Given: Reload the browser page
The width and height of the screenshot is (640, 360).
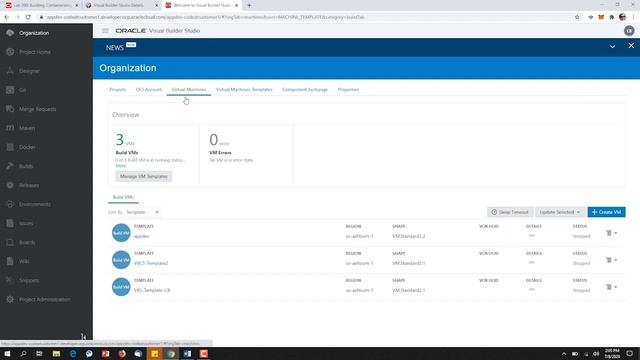Looking at the screenshot, I should click(28, 17).
